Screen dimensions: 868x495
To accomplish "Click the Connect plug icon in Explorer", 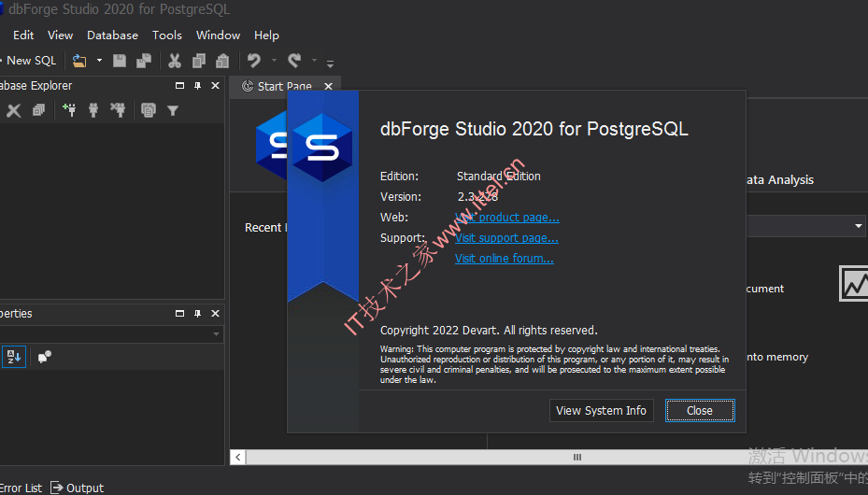I will 93,110.
